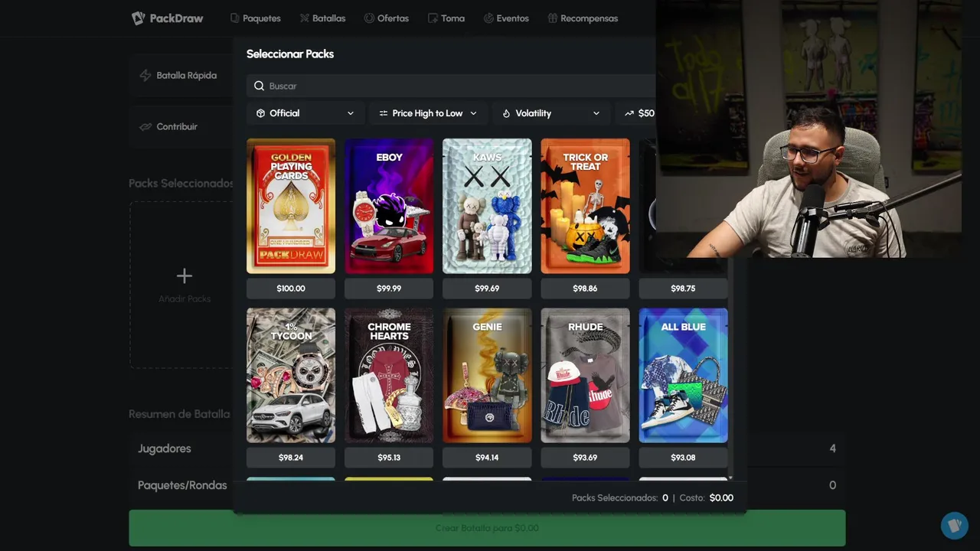Click the $98.75 price button

pos(683,289)
